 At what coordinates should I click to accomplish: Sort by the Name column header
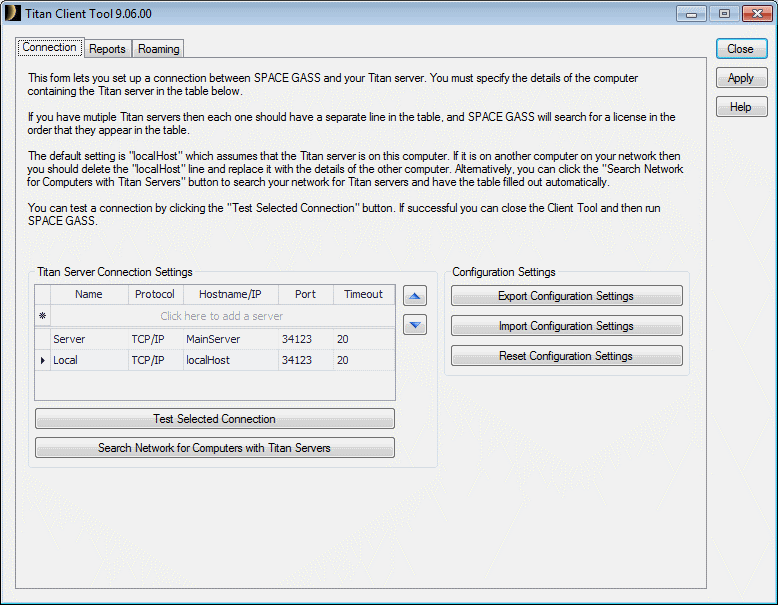[89, 294]
